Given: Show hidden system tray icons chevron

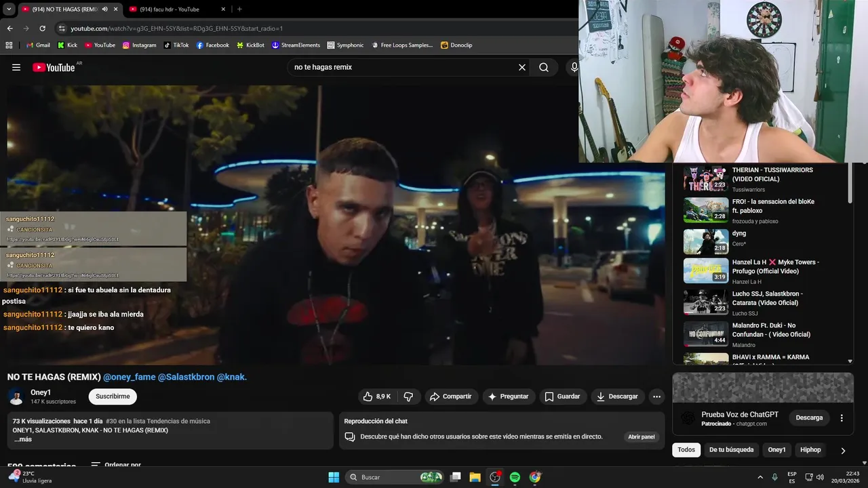Looking at the screenshot, I should (x=760, y=477).
